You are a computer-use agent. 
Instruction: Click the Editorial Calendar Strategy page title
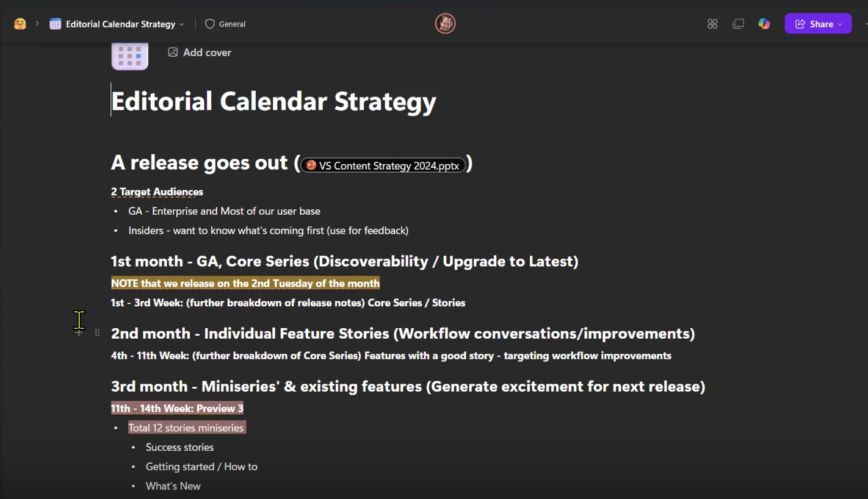[x=273, y=101]
